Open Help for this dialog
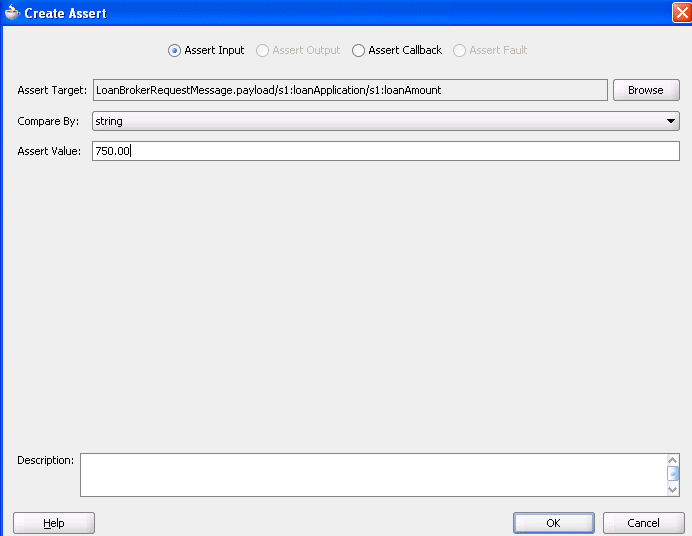Image resolution: width=692 pixels, height=536 pixels. (54, 523)
